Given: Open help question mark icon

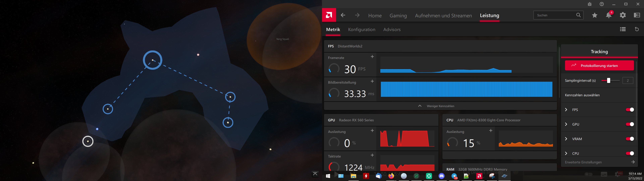Looking at the screenshot, I should (x=602, y=4).
